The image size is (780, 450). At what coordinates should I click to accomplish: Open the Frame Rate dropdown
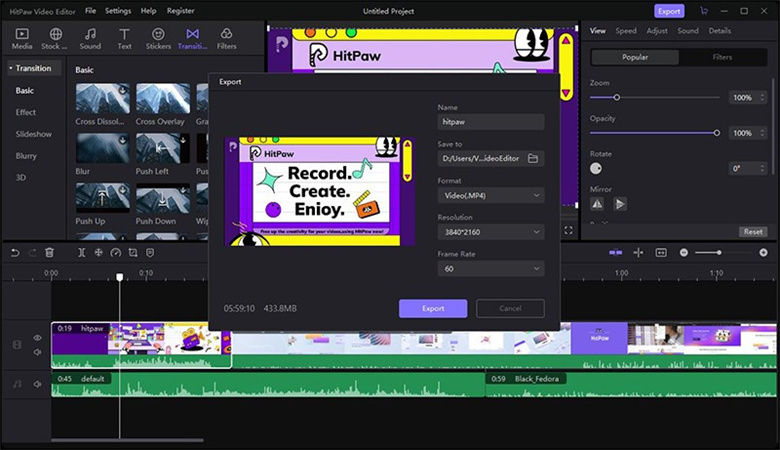click(491, 268)
